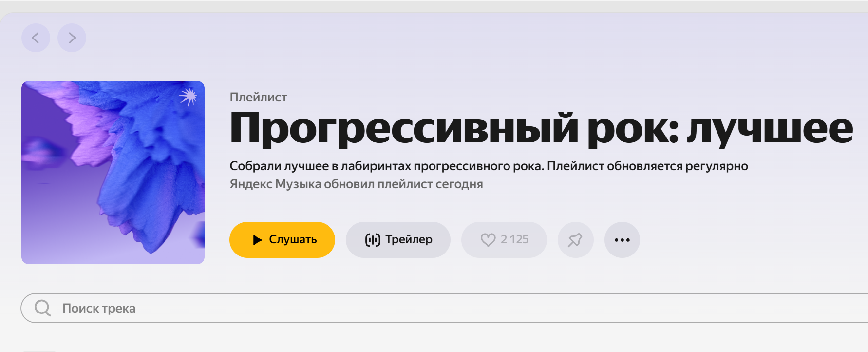Screen dimensions: 868x352
Task: Click the play triangle icon in Слушать
Action: [257, 240]
